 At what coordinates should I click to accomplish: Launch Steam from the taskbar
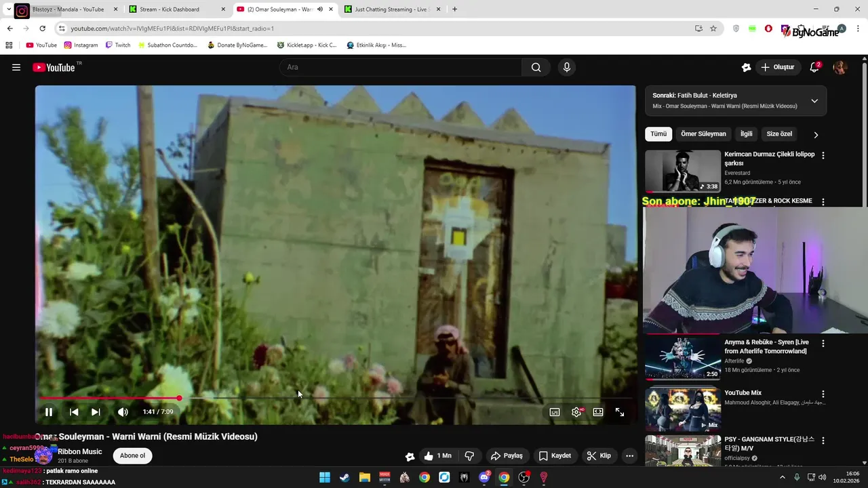coord(344,477)
